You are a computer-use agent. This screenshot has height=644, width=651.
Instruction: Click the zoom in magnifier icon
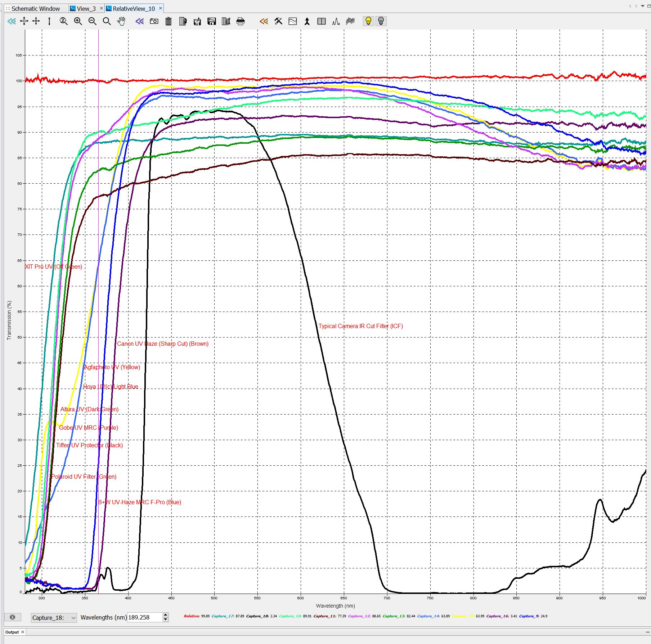[x=78, y=21]
